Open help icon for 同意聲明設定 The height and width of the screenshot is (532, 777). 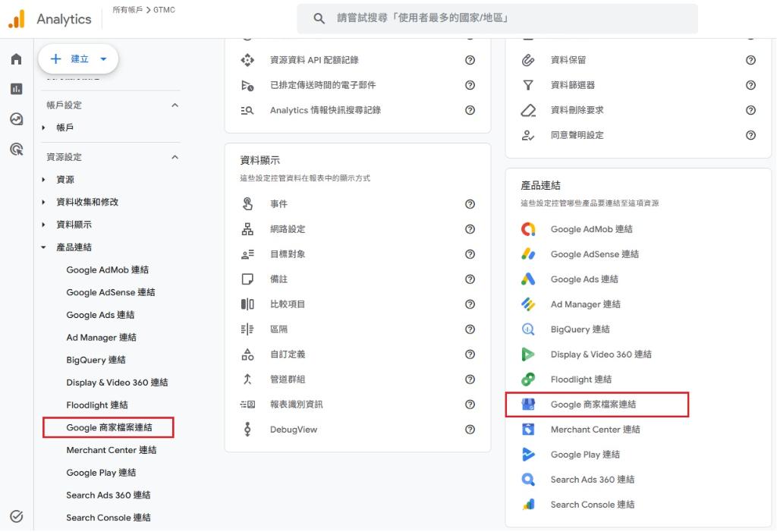pyautogui.click(x=750, y=135)
